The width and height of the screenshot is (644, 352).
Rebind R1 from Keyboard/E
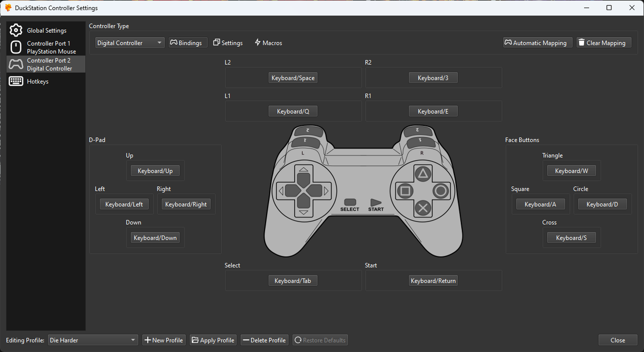coord(433,111)
